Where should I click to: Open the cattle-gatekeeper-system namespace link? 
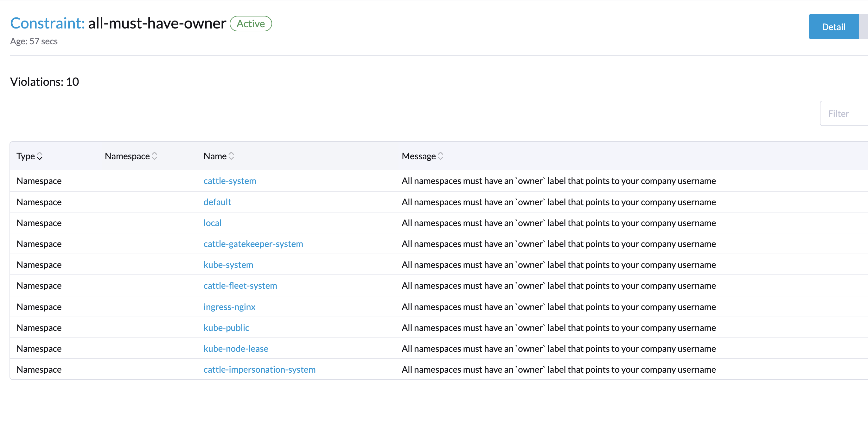pos(253,244)
